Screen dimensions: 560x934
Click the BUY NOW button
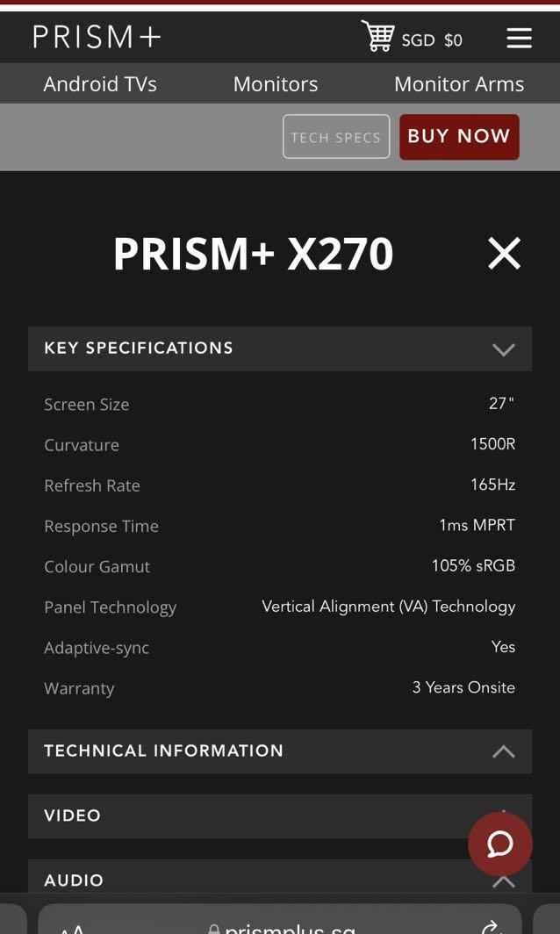click(458, 136)
